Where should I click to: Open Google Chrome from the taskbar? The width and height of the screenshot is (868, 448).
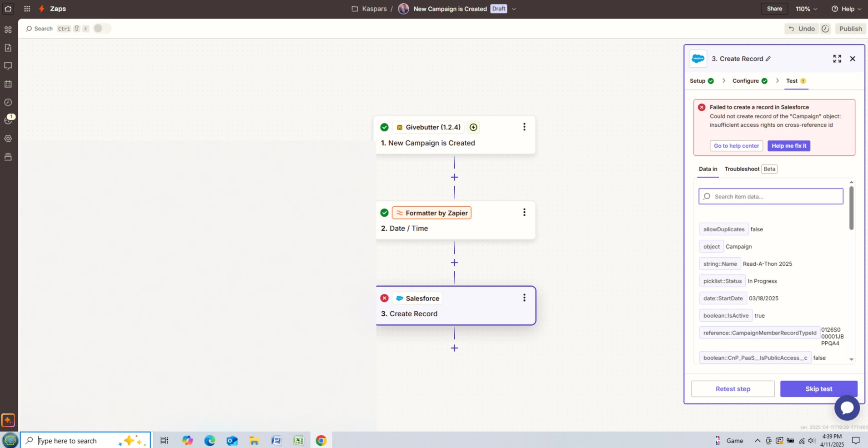(x=321, y=440)
